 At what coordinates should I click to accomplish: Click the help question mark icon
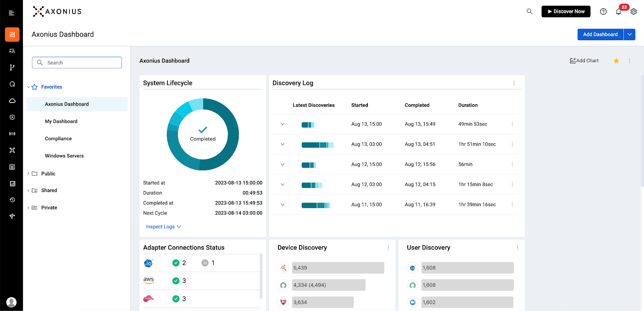603,12
